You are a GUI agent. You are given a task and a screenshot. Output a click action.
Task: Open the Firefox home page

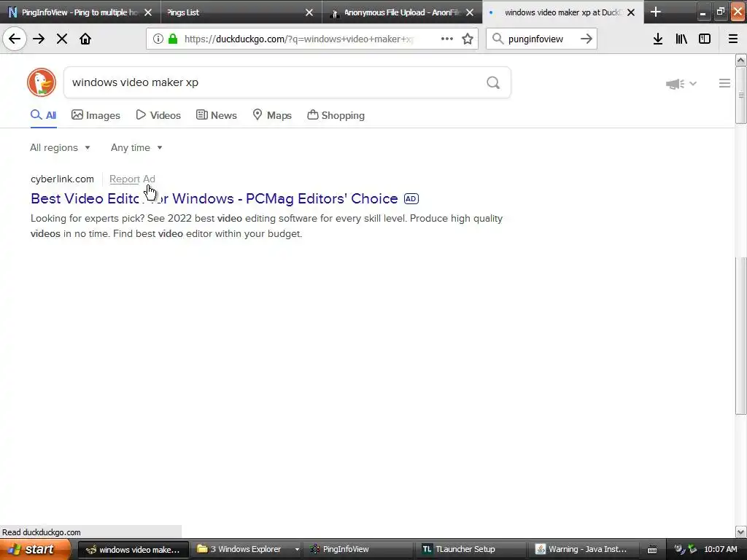pyautogui.click(x=85, y=39)
